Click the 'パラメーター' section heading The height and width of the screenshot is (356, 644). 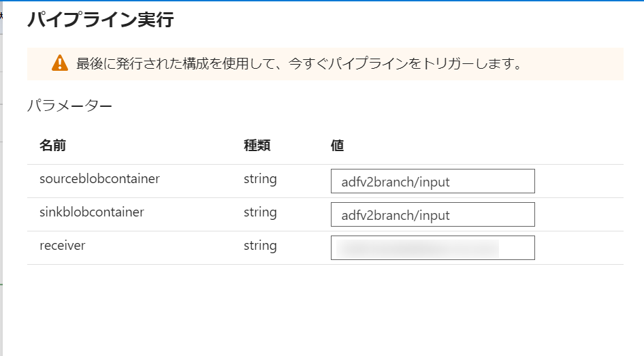69,106
